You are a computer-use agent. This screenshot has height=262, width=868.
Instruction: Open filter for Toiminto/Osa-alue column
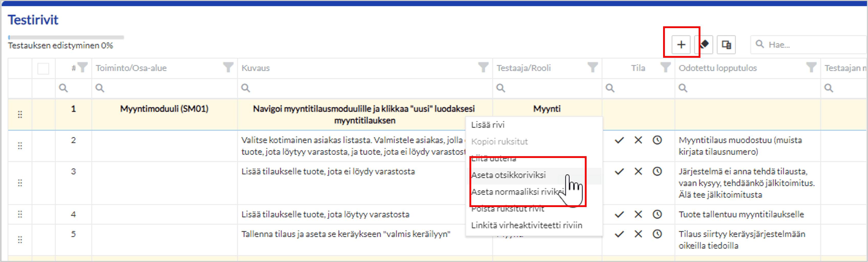coord(228,67)
